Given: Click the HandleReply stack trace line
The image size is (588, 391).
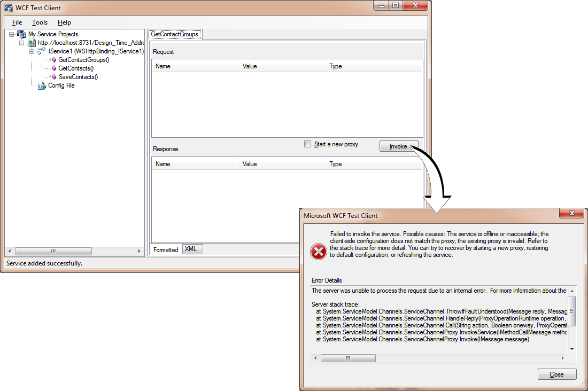Looking at the screenshot, I should coord(440,319).
